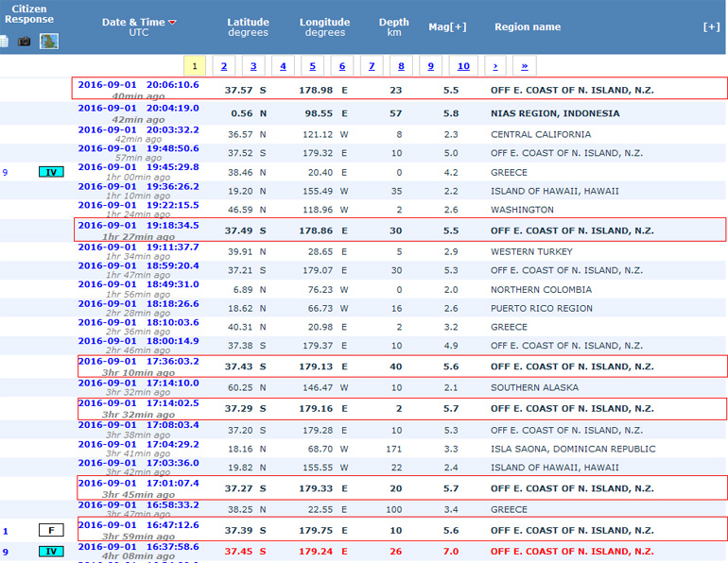Click the next page single arrow
Image resolution: width=728 pixels, height=563 pixels.
(494, 66)
